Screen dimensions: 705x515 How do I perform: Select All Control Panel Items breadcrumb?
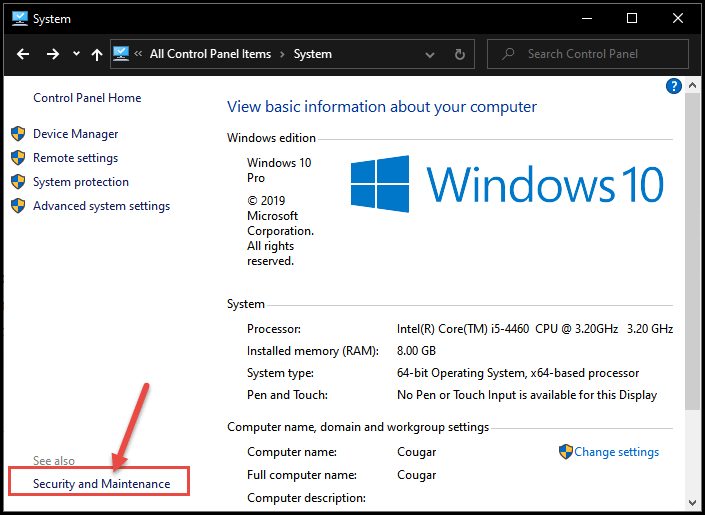[210, 54]
